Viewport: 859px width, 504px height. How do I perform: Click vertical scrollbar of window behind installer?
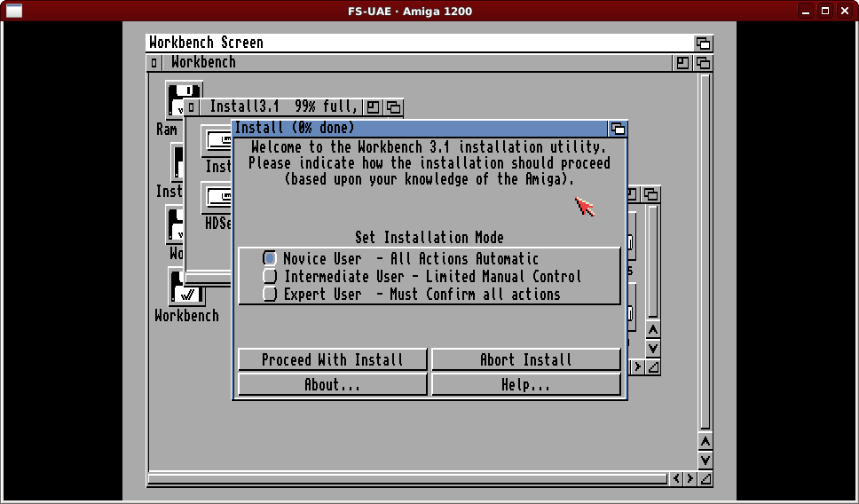tap(652, 261)
